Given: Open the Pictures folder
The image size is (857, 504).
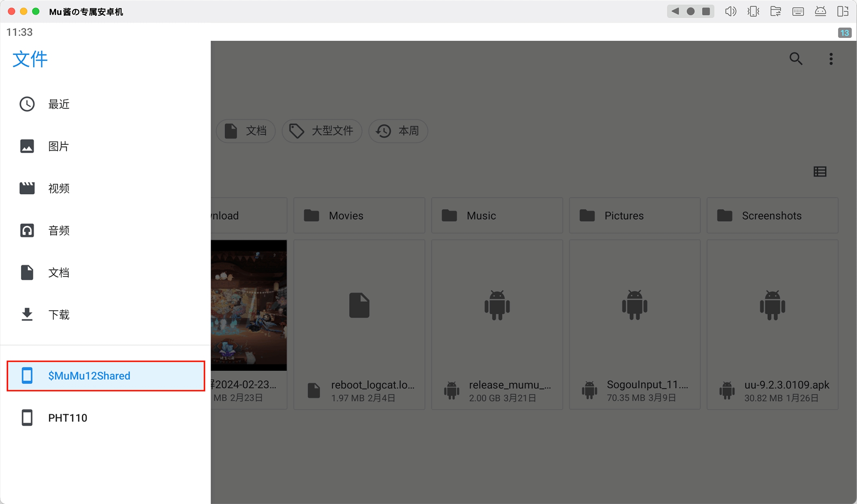Looking at the screenshot, I should tap(635, 216).
